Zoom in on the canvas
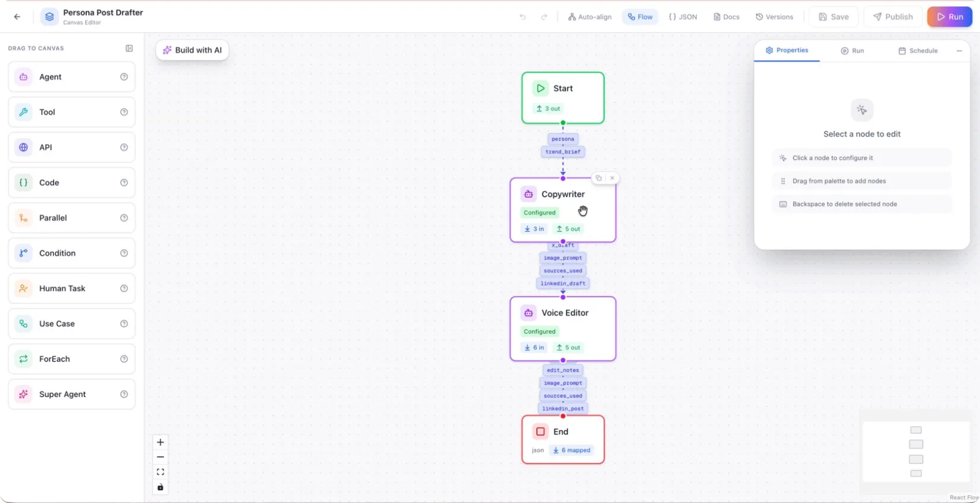This screenshot has width=980, height=503. point(160,442)
